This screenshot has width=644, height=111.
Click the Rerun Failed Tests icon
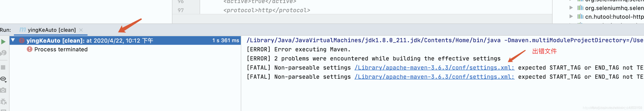coord(3,53)
